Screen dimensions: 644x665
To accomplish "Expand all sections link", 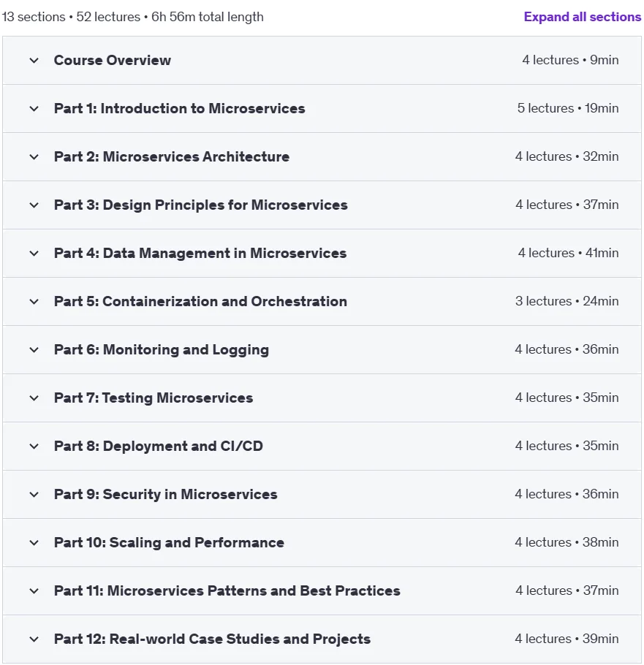I will point(582,17).
